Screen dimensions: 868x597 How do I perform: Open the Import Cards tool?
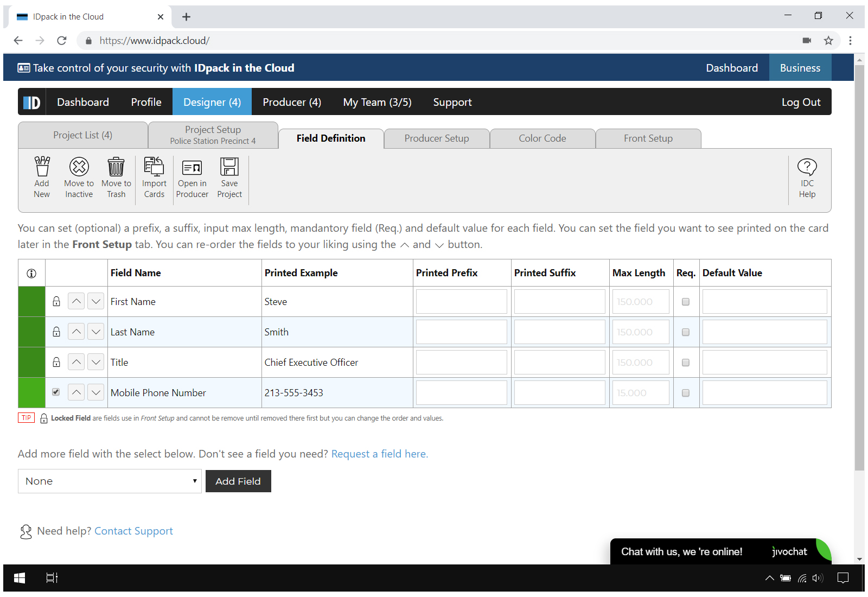pos(154,177)
